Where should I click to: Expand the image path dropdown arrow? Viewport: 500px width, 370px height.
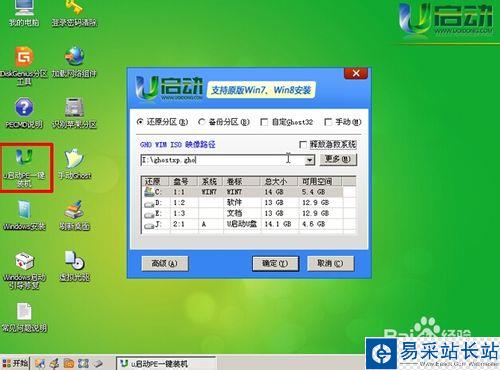310,160
